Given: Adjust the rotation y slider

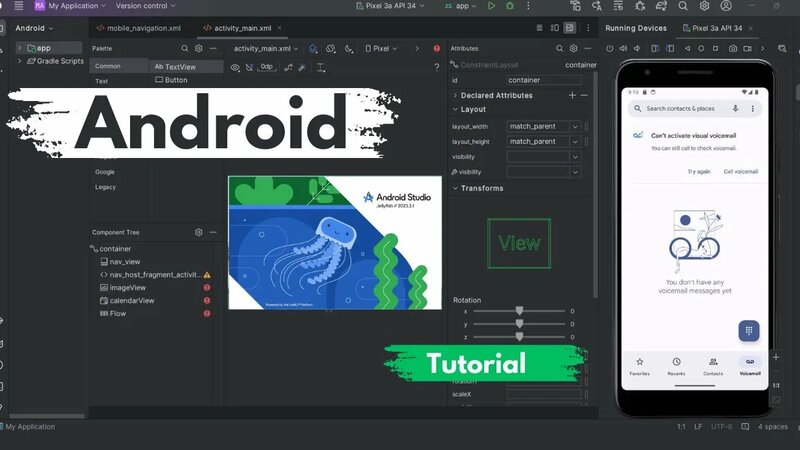Looking at the screenshot, I should pos(519,324).
